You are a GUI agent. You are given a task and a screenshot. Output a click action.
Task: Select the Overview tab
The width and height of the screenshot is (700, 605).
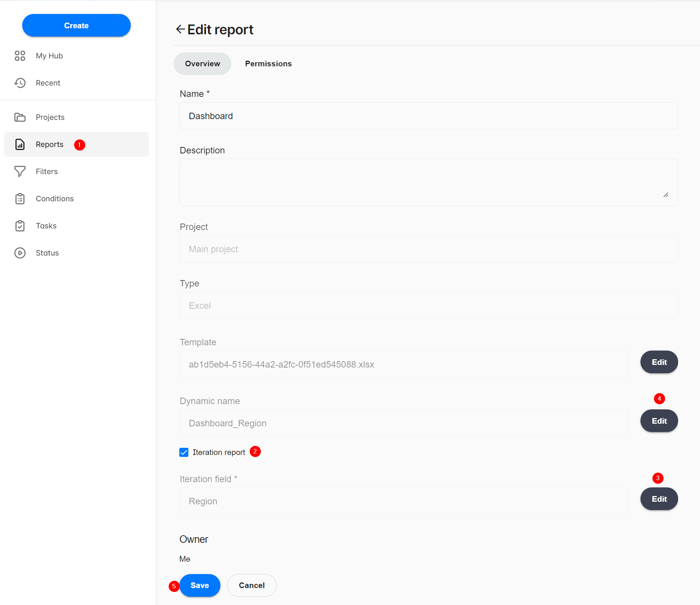tap(202, 63)
